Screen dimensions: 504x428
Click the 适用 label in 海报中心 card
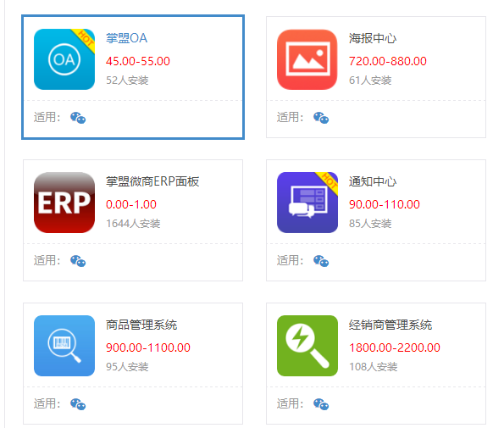(x=290, y=117)
